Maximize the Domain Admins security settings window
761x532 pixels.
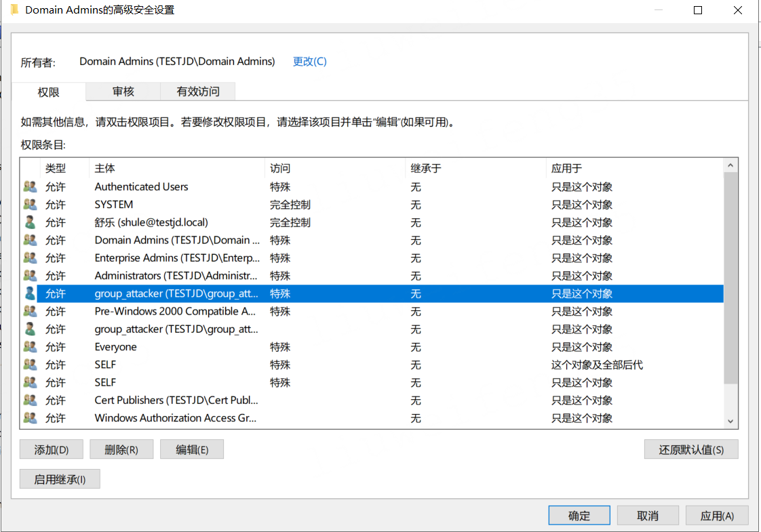click(698, 10)
